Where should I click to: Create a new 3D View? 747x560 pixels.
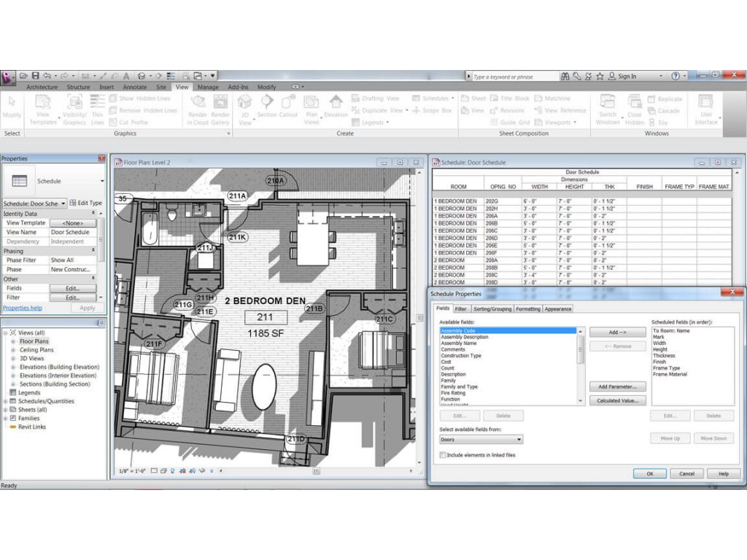244,109
